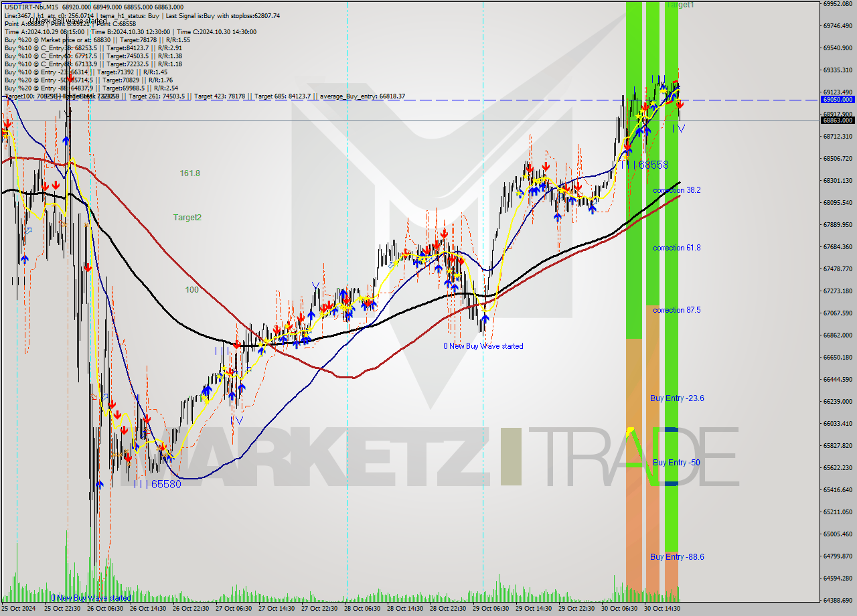The width and height of the screenshot is (857, 616).
Task: Click the 67478.770 price axis value
Action: 837,269
